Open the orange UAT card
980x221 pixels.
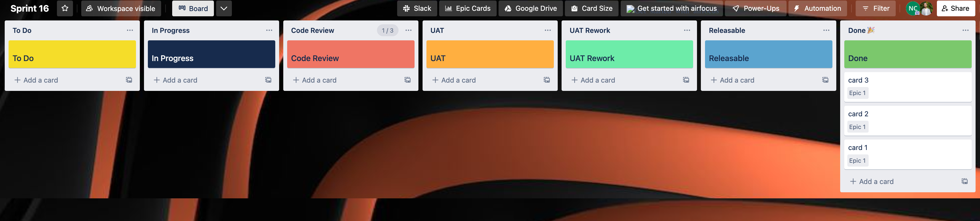(x=490, y=54)
